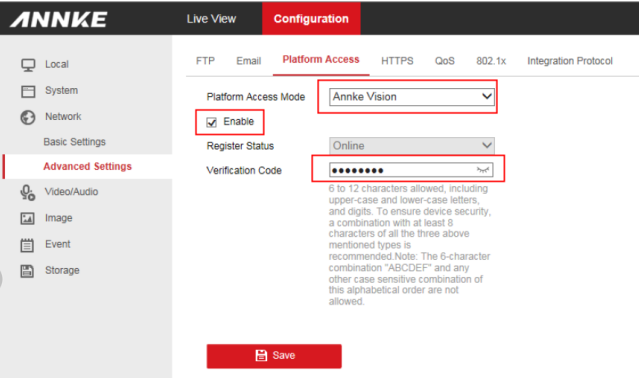Click the Register Status label

(x=240, y=146)
